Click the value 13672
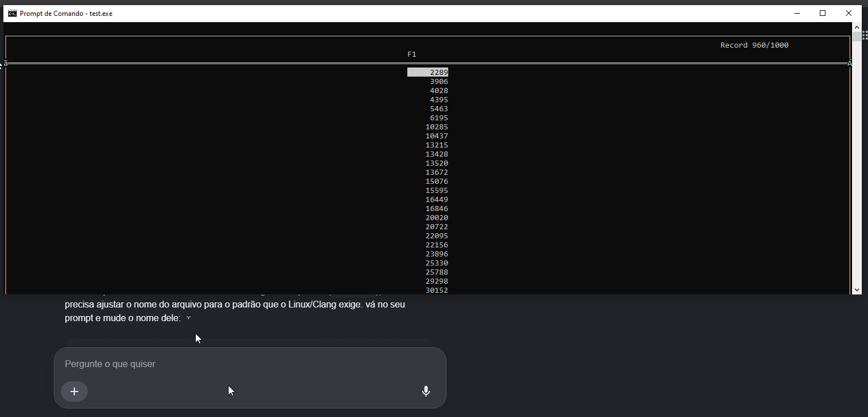The width and height of the screenshot is (868, 417). click(x=437, y=172)
